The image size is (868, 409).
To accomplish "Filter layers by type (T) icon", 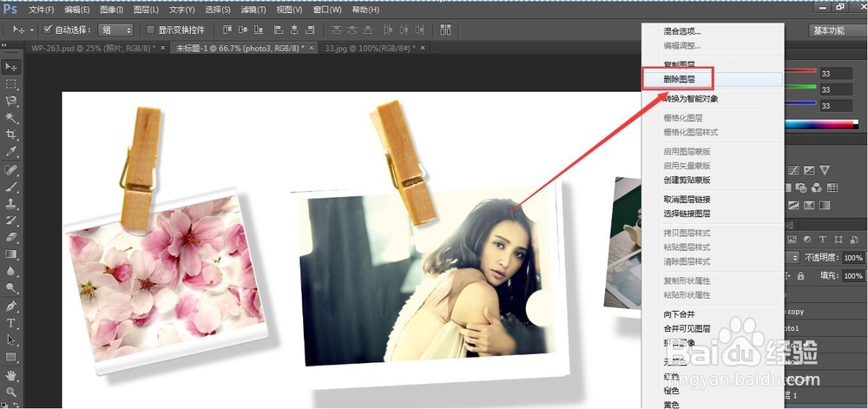I will click(823, 239).
